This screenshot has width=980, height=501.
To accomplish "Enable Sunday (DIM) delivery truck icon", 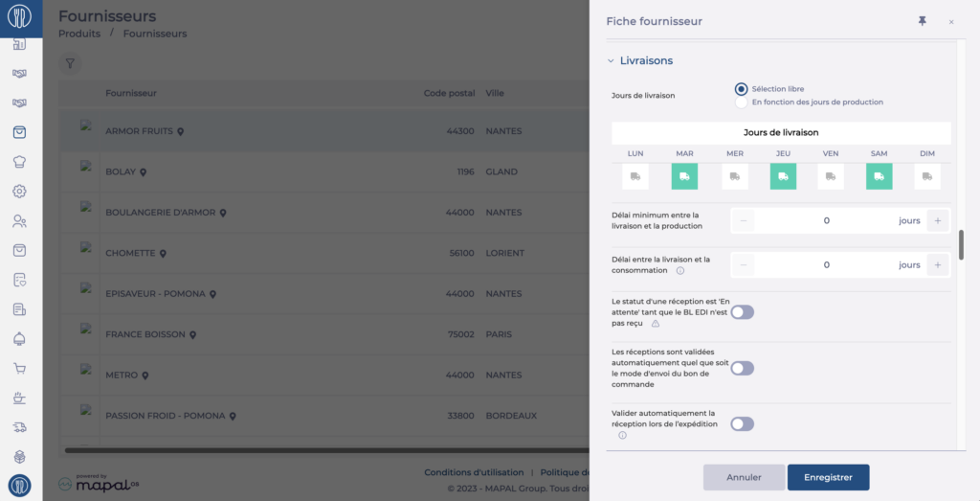I will 926,176.
